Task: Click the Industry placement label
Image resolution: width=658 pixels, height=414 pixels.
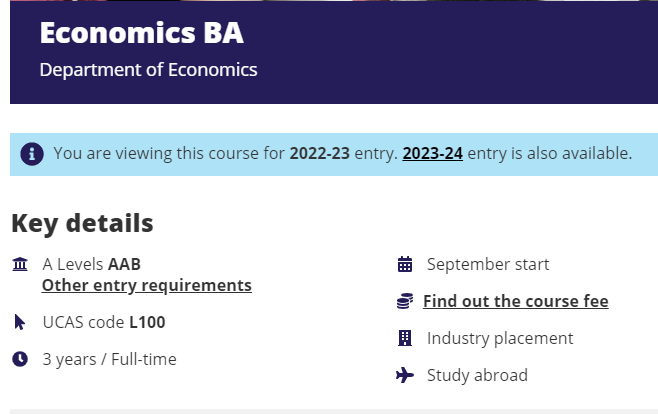Action: [499, 338]
